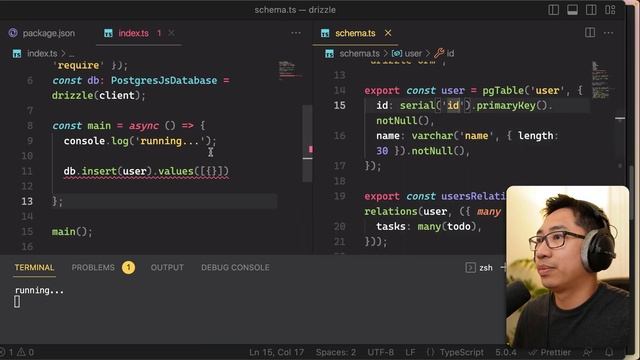Close the index.ts tab

coord(171,33)
